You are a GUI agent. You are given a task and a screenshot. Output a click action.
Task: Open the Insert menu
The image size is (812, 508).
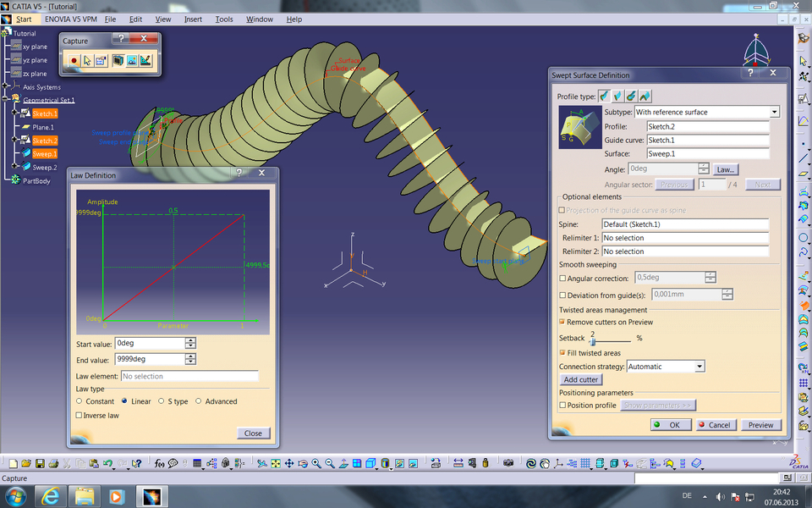coord(193,19)
